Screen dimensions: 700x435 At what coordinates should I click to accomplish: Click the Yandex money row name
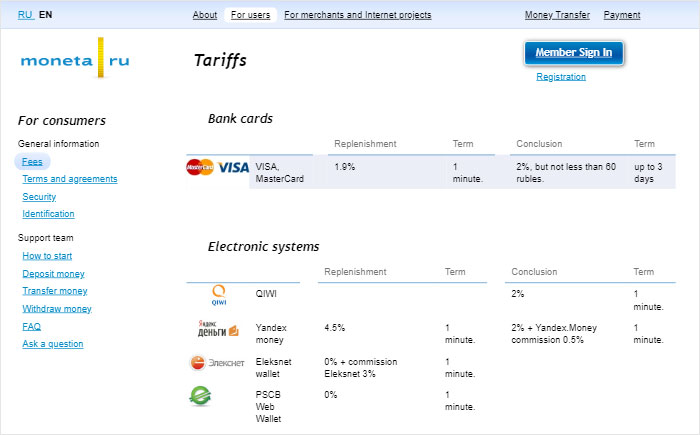tap(271, 334)
